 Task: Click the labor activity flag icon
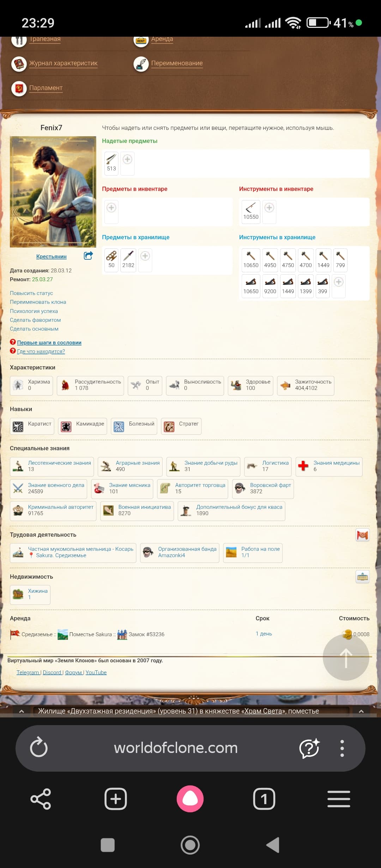point(362,535)
